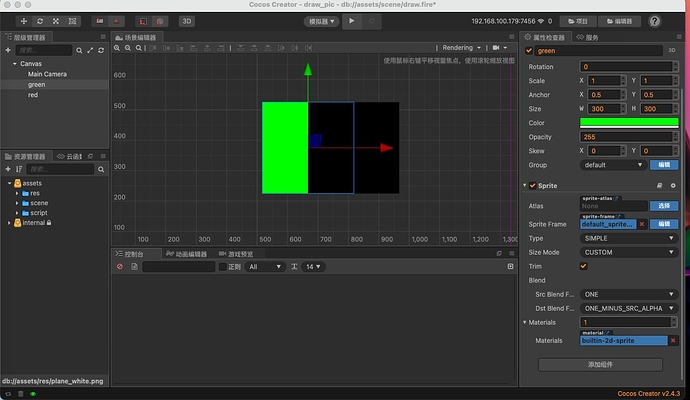Screen dimensions: 690x400
Task: Toggle the green node active checkbox
Action: point(529,51)
